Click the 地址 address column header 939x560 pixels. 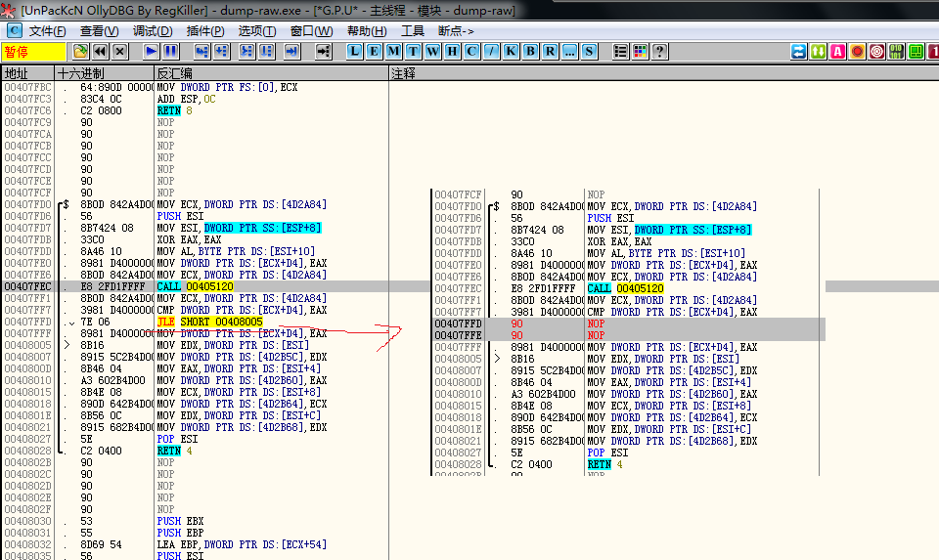click(x=27, y=73)
